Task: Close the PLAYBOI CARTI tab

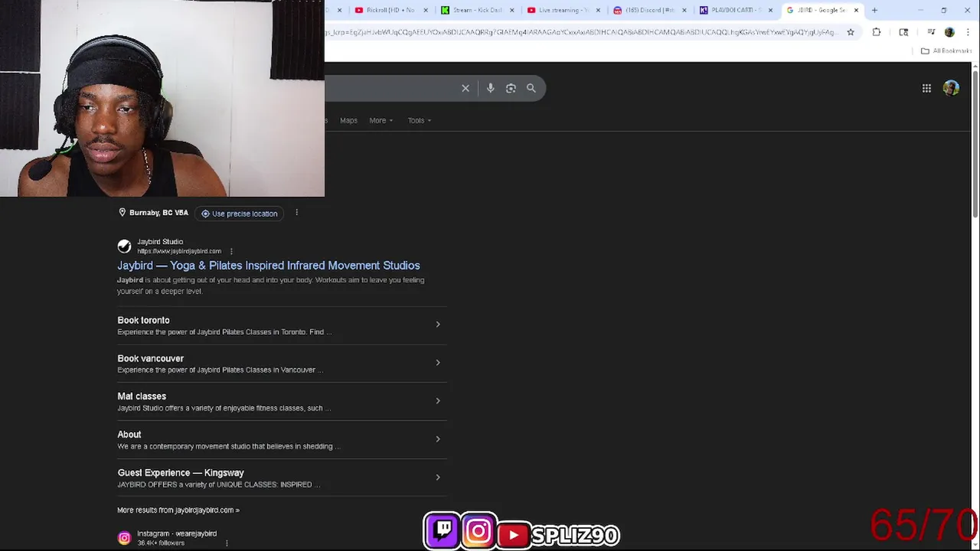Action: click(x=770, y=10)
